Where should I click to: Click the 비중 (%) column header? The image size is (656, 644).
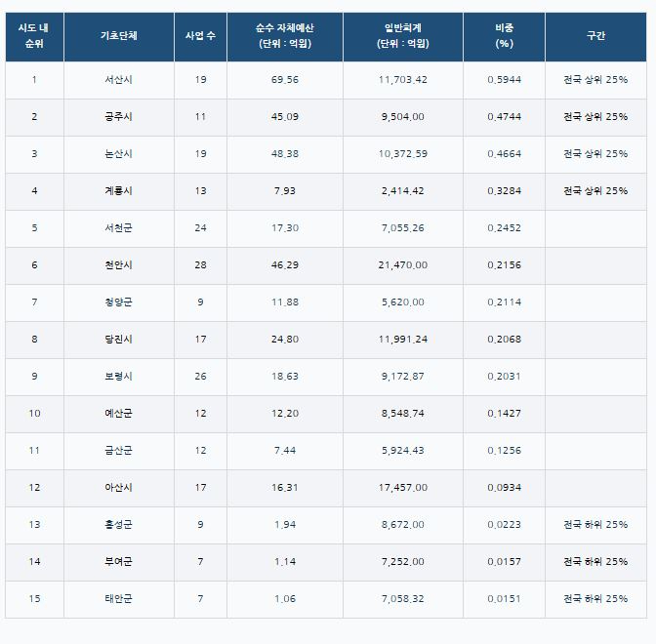tap(504, 36)
